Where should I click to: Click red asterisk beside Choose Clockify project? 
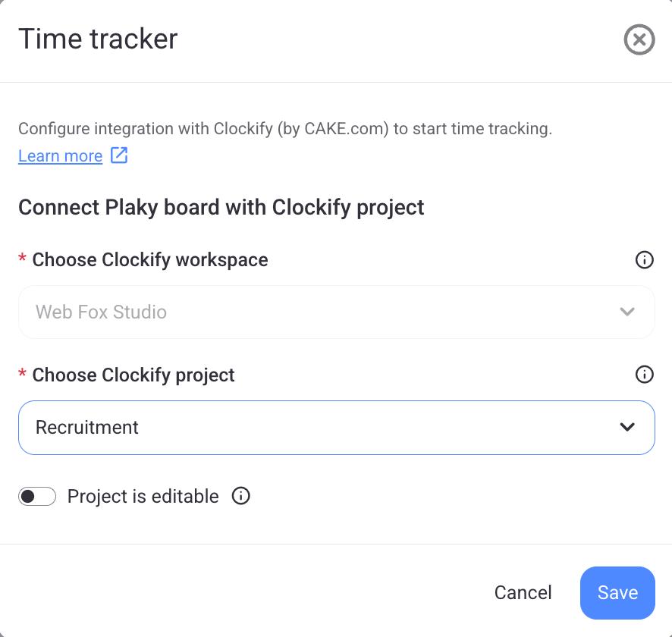click(x=22, y=375)
